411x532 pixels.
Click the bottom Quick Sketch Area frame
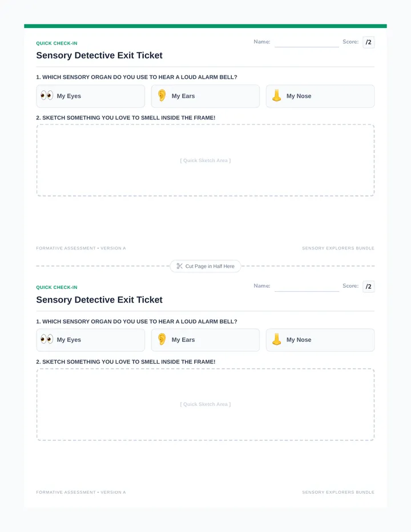[205, 405]
